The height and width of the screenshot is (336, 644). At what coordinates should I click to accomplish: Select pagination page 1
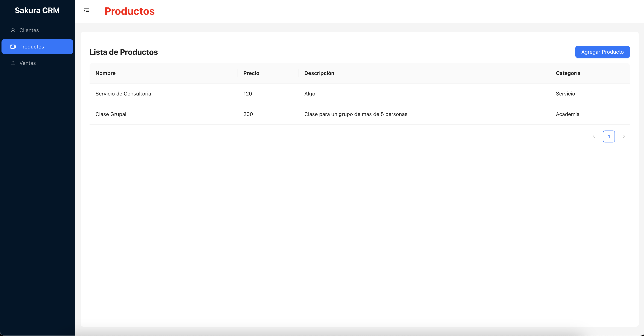(609, 136)
